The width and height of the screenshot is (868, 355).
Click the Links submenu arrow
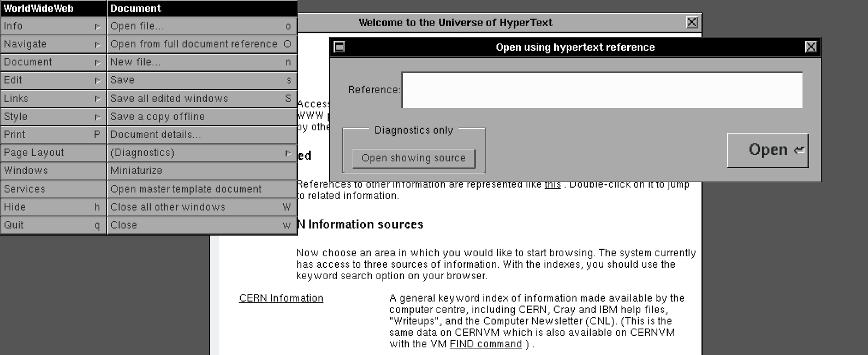(x=97, y=98)
